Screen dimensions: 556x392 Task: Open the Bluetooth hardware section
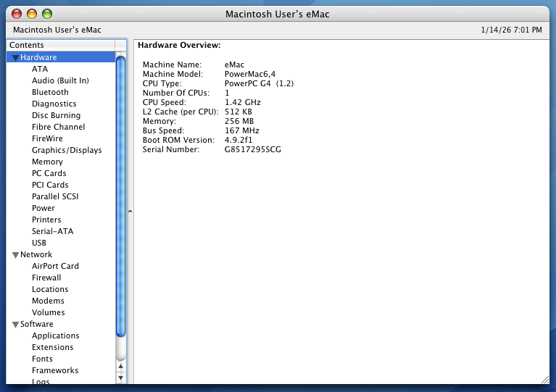click(50, 92)
